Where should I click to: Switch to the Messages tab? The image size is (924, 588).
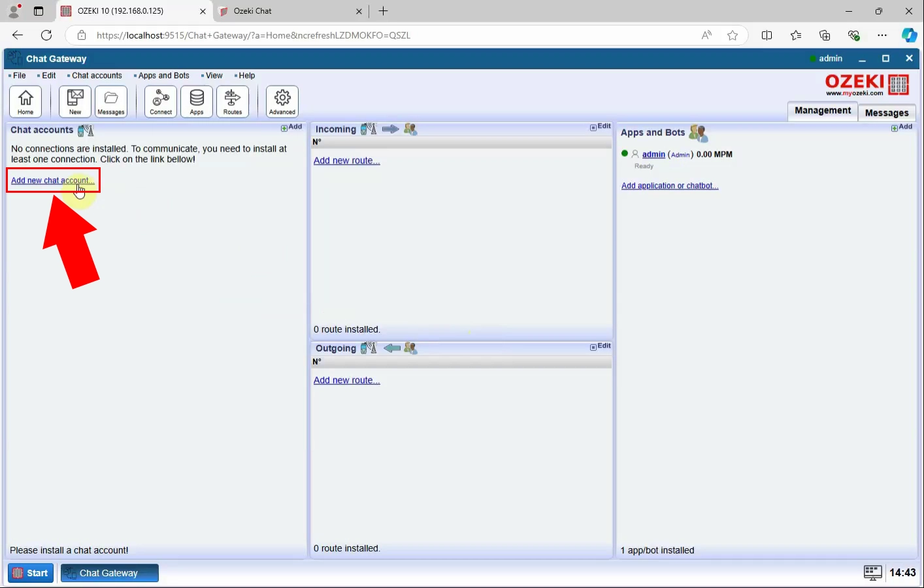pos(887,112)
